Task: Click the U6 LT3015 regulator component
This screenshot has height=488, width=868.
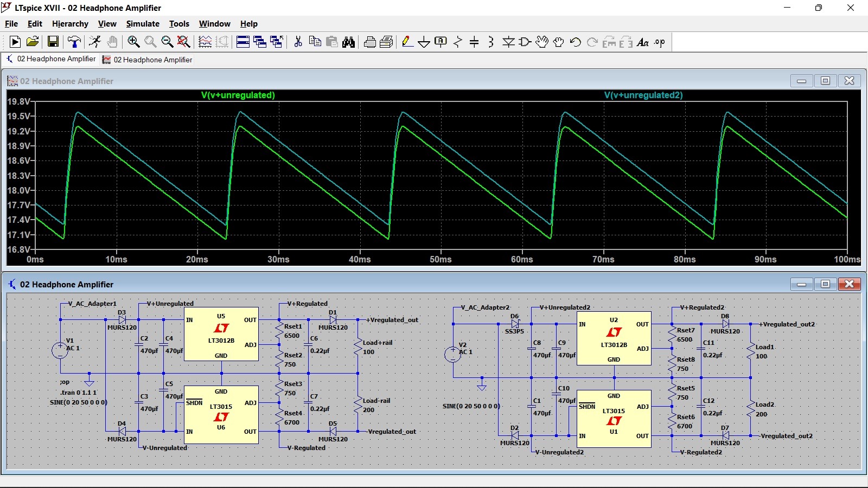Action: [221, 415]
